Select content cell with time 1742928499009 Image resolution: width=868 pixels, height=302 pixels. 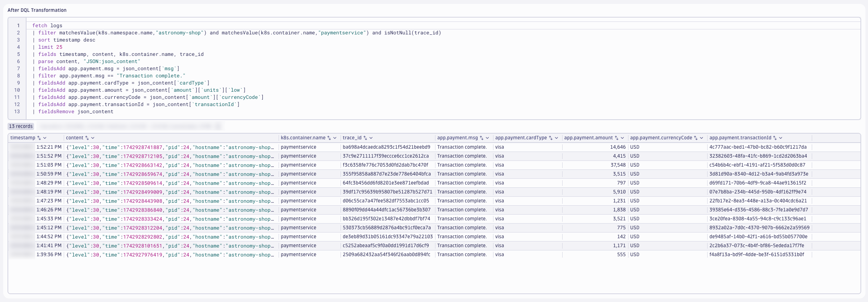tap(170, 192)
